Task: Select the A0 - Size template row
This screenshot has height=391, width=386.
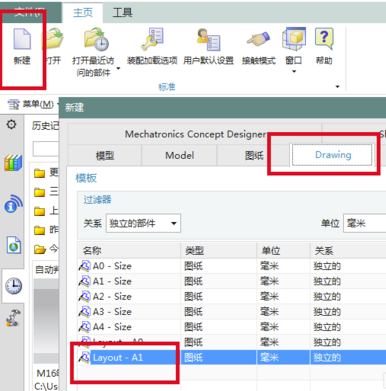Action: [232, 266]
